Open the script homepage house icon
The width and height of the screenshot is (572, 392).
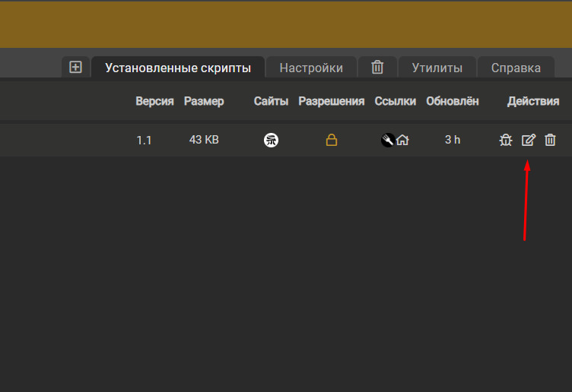tap(402, 140)
